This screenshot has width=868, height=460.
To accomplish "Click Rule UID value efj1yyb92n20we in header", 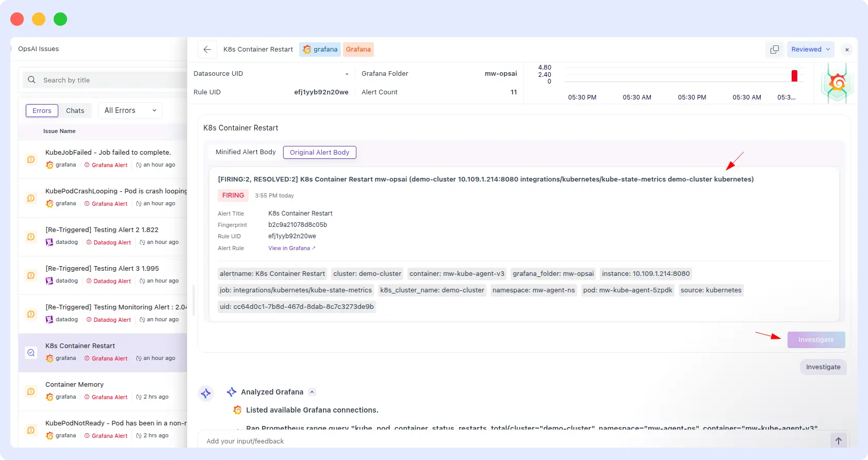I will tap(321, 92).
